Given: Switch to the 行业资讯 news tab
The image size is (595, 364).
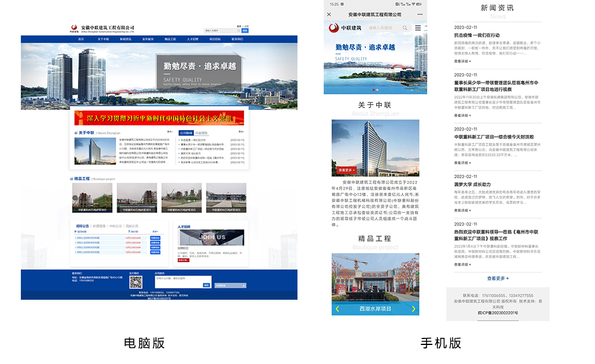Looking at the screenshot, I should coord(202,133).
